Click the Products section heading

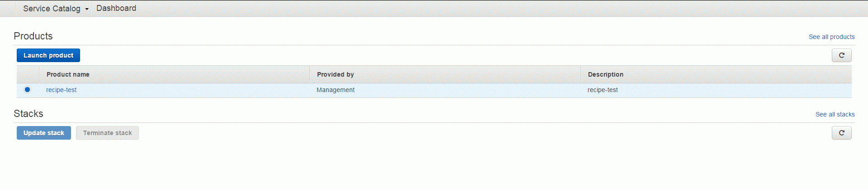point(33,36)
